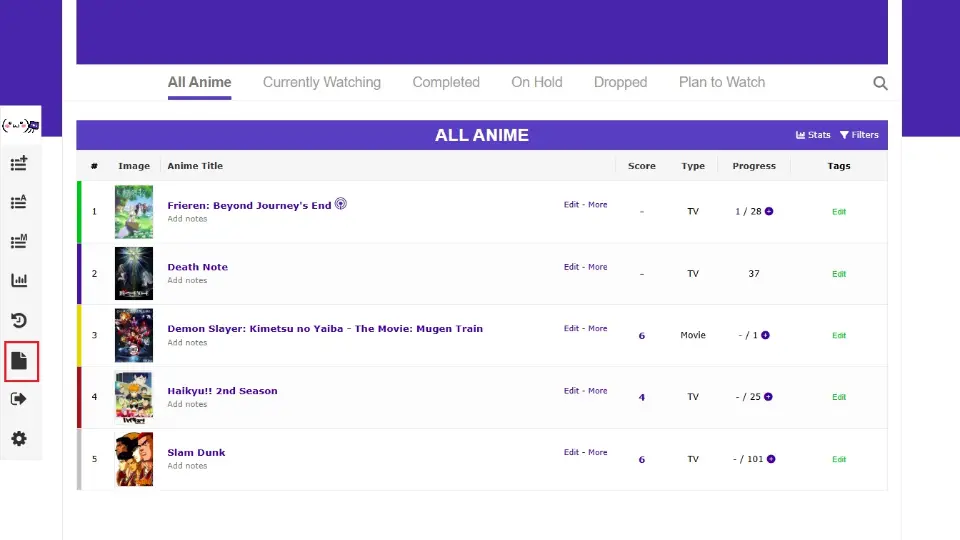This screenshot has height=540, width=960.
Task: Expand More options for Haikyu!! 2nd Season
Action: (597, 391)
